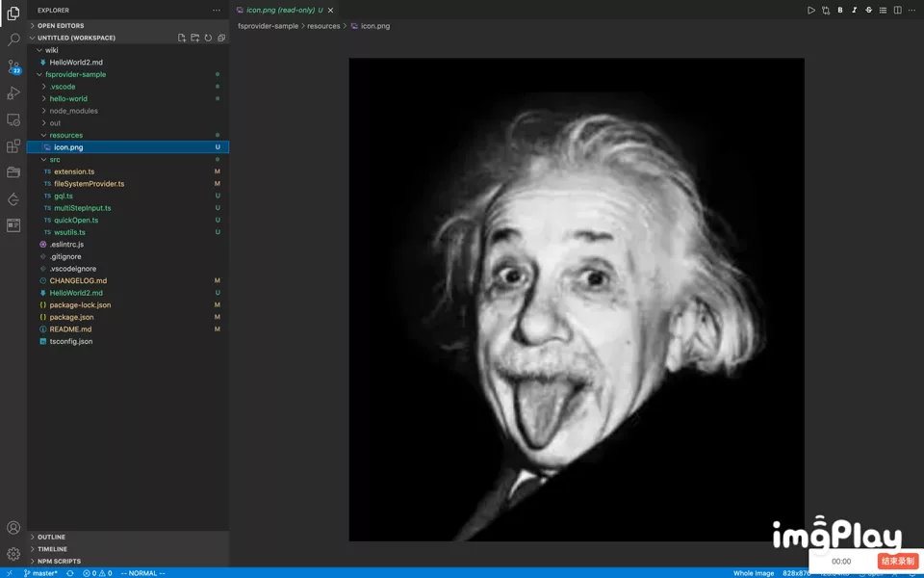Expand the NPM Scripts panel

pos(128,561)
